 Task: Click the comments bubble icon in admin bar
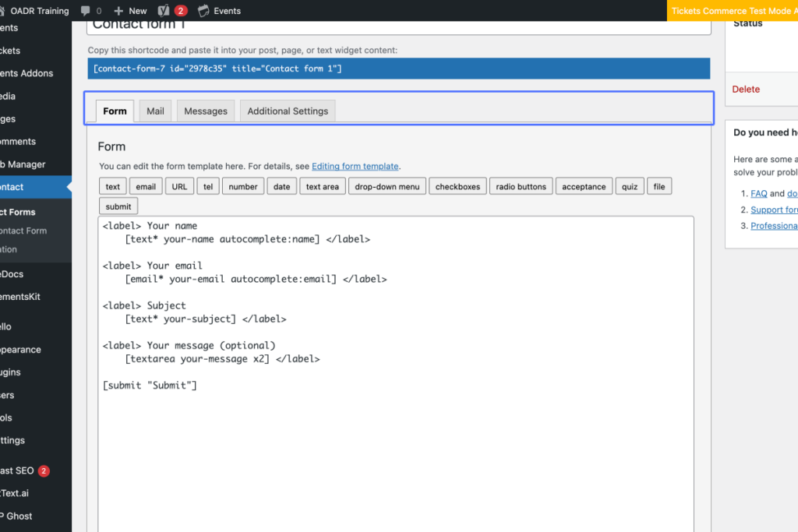click(x=86, y=11)
